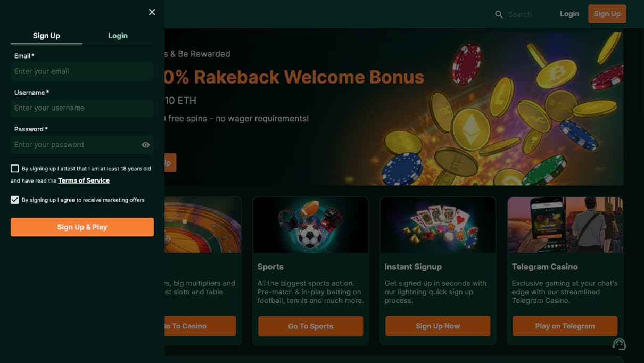Click the search magnifier icon
This screenshot has width=644, height=363.
point(499,14)
